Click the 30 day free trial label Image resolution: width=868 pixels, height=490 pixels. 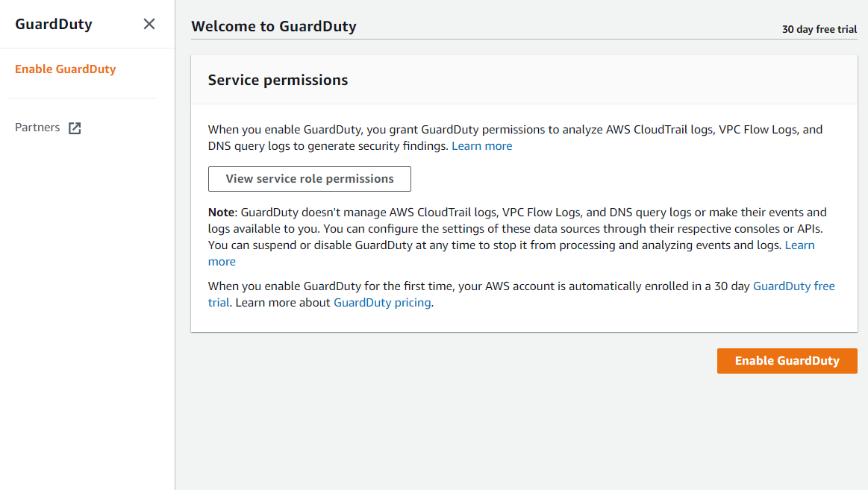pyautogui.click(x=819, y=29)
